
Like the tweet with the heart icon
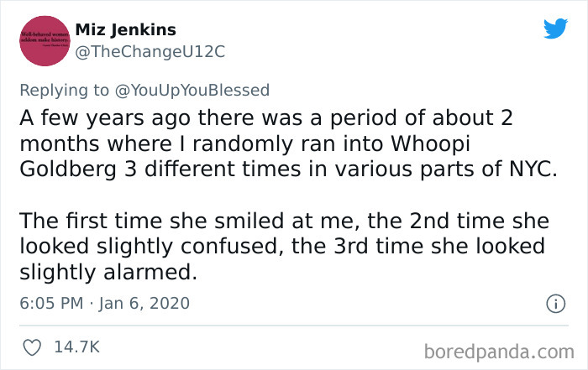34,346
